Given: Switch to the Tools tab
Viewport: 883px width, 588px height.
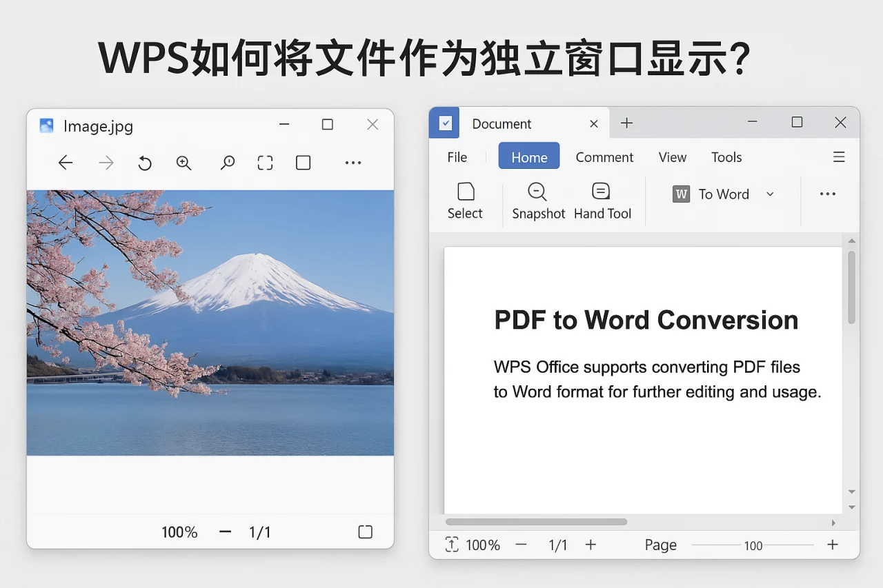Looking at the screenshot, I should point(726,157).
